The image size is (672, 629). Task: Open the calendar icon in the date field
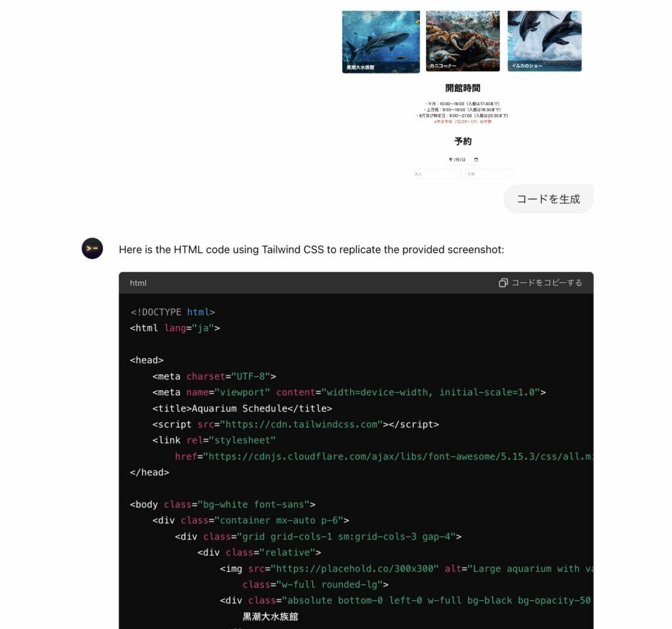475,159
